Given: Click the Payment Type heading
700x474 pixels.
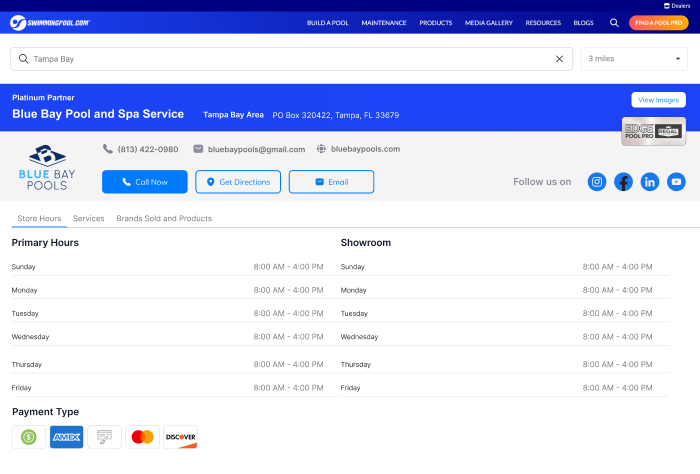Looking at the screenshot, I should [46, 412].
